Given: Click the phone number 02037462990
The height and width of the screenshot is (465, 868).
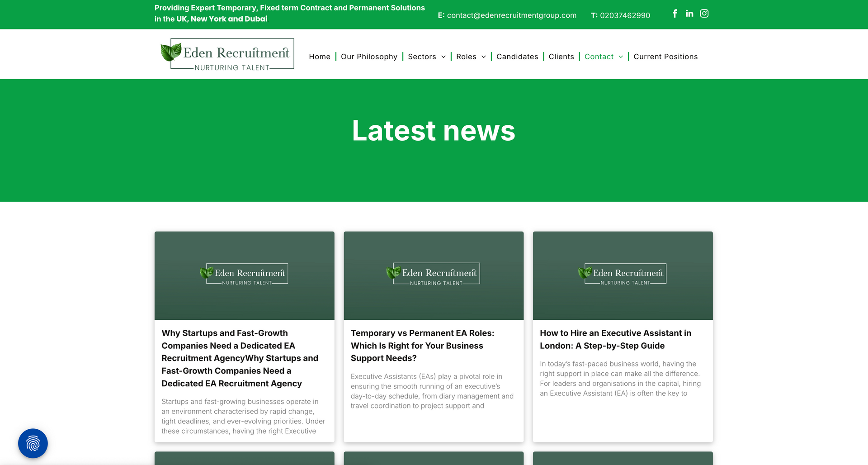Looking at the screenshot, I should point(625,15).
